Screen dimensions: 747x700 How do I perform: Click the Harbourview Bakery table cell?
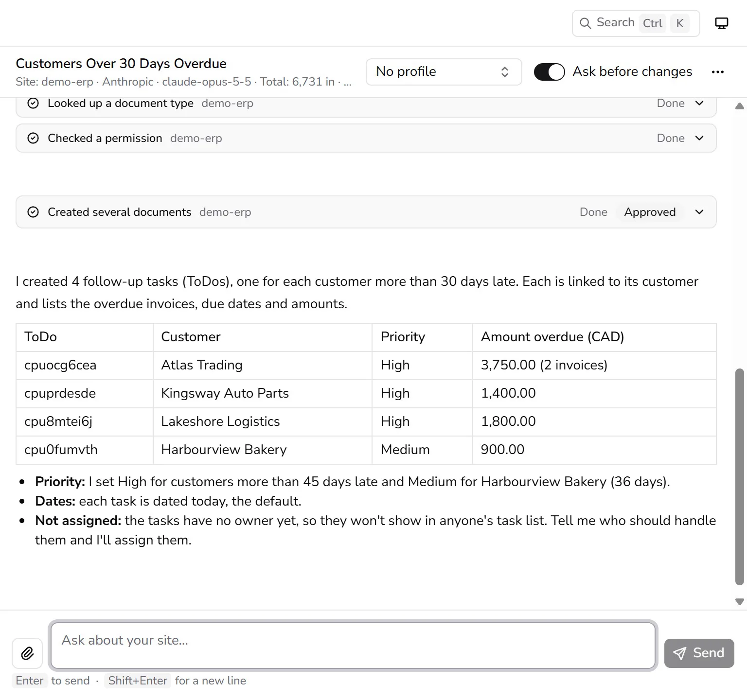263,450
